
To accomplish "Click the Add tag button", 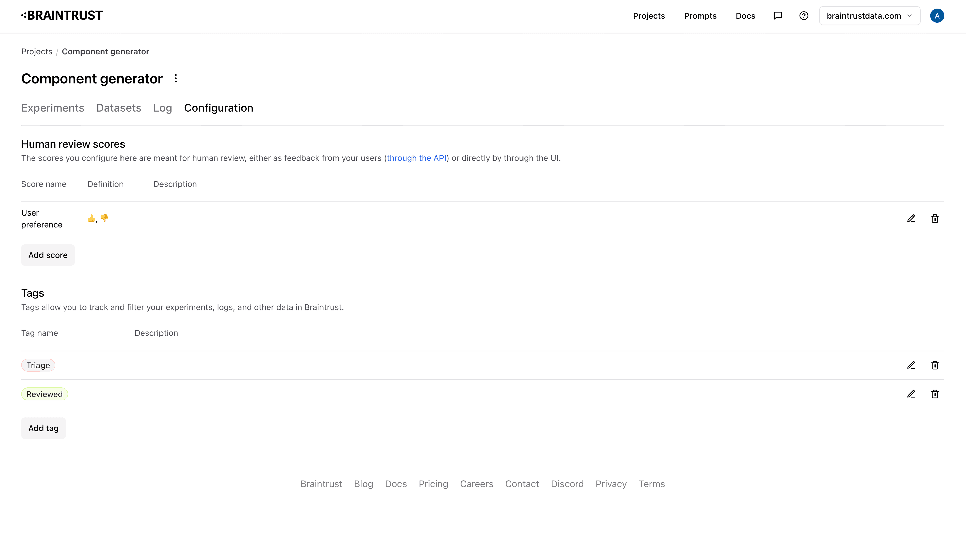I will click(43, 428).
